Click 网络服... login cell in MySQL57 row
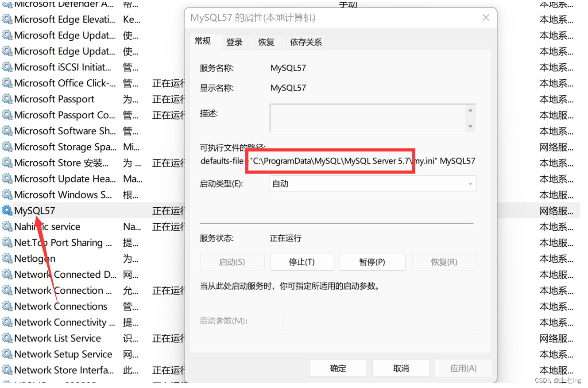This screenshot has height=388, width=588. 556,211
